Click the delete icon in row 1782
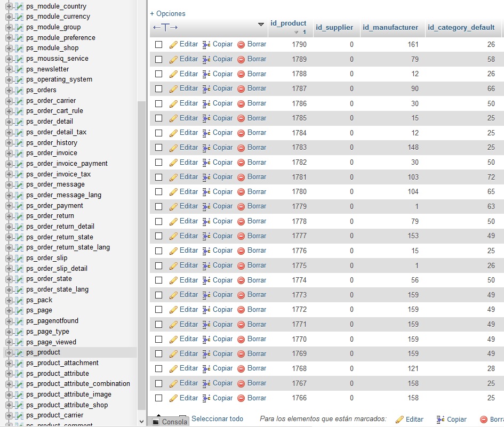Viewport: 504px width, 427px height. coord(241,163)
